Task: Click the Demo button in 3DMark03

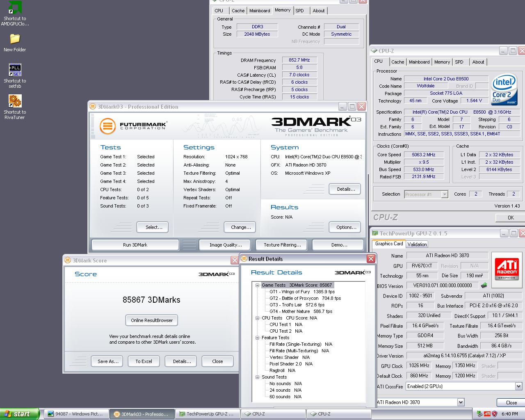Action: 339,245
